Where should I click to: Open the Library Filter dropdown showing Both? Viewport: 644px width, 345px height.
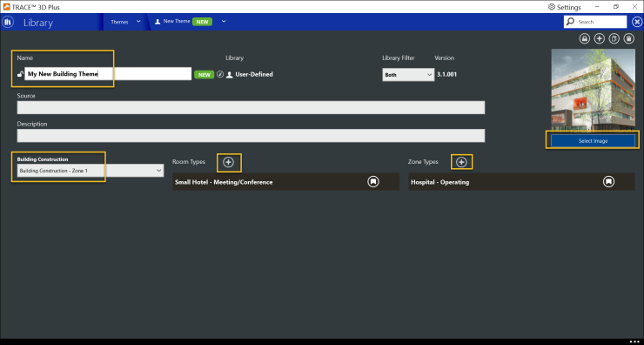(408, 75)
